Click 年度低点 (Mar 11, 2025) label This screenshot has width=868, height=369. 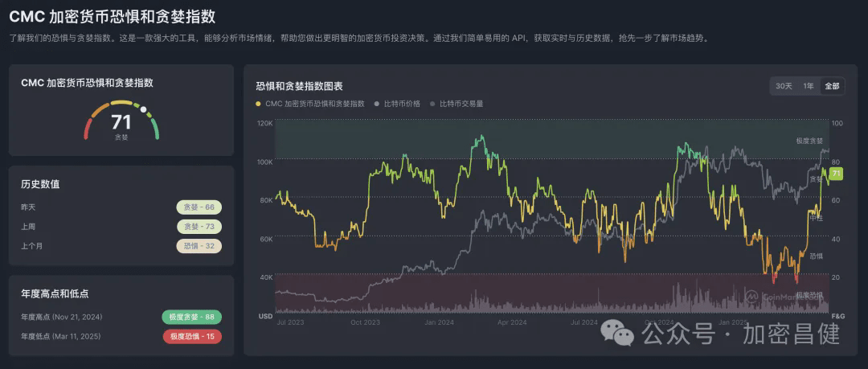coord(61,336)
